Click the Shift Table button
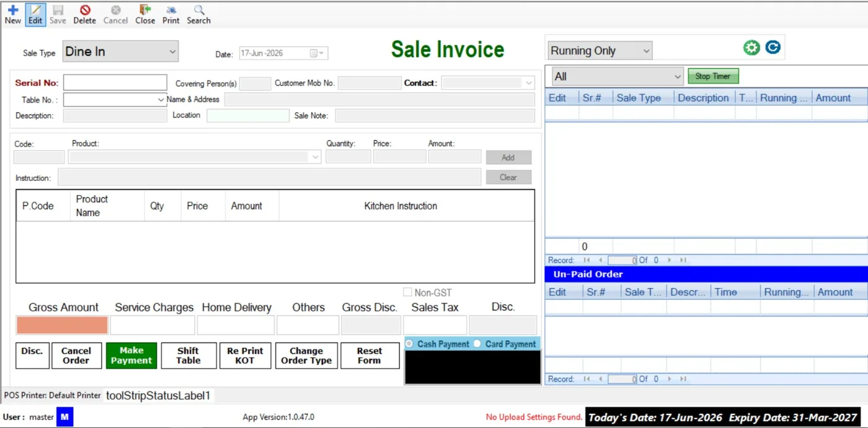This screenshot has height=428, width=868. pos(188,356)
